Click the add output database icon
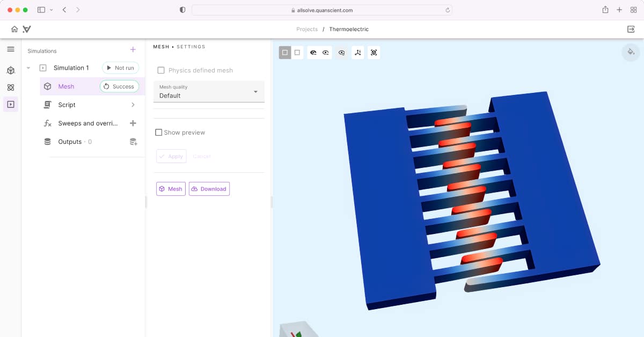644x337 pixels. [133, 142]
